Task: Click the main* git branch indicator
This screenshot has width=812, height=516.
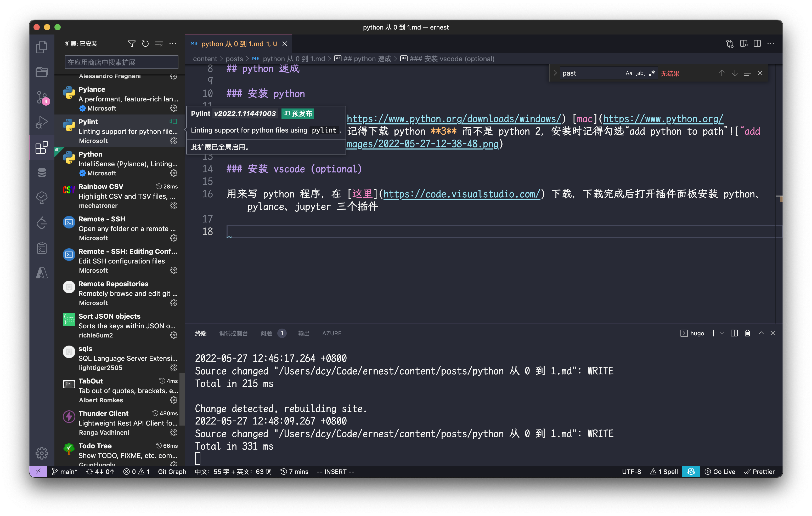Action: (65, 472)
